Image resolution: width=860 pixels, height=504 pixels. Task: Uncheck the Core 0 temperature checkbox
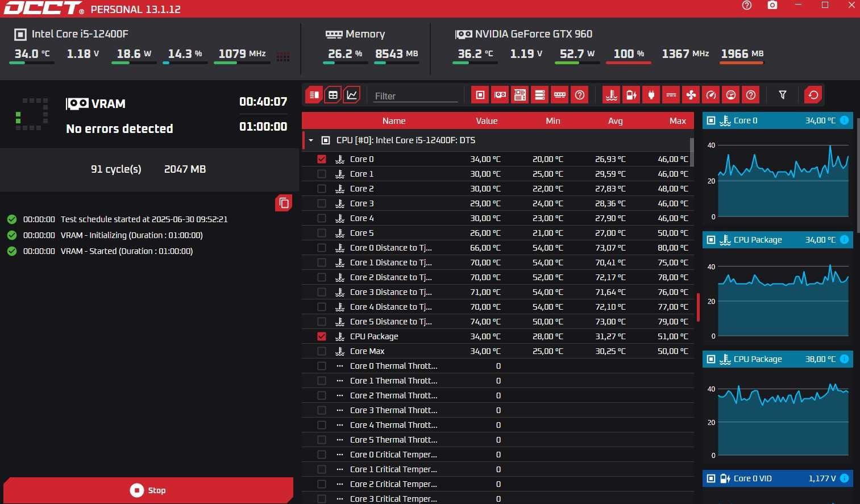322,159
